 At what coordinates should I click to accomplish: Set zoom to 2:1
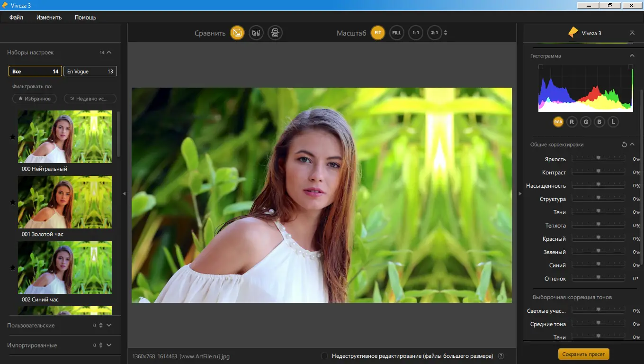434,33
